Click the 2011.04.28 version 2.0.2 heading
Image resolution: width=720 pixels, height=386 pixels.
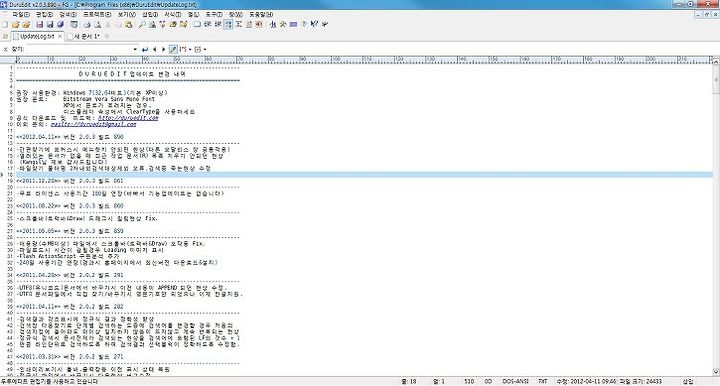(x=70, y=275)
